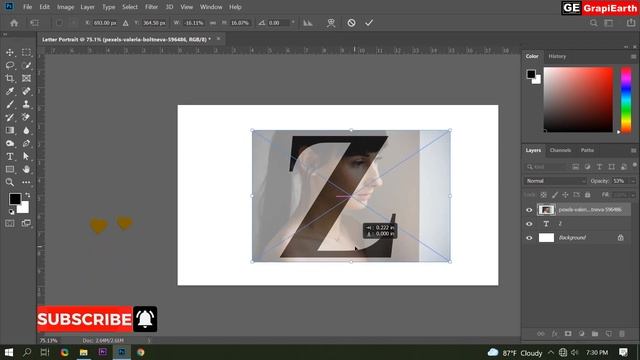Screen dimensions: 640x360
Task: Commit the transform with the checkmark
Action: coord(369,23)
